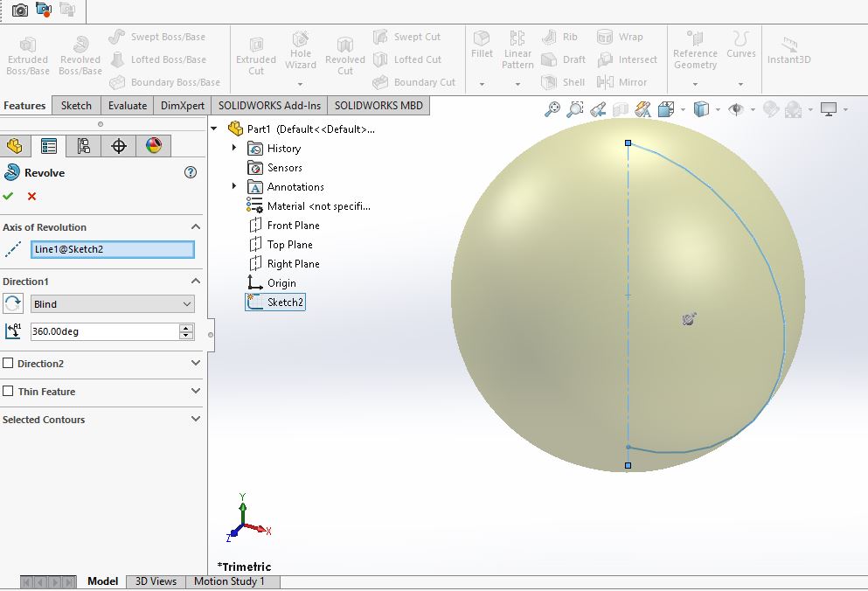Increase the revolve angle with the up arrow
Screen dimensions: 868x591
[186, 328]
